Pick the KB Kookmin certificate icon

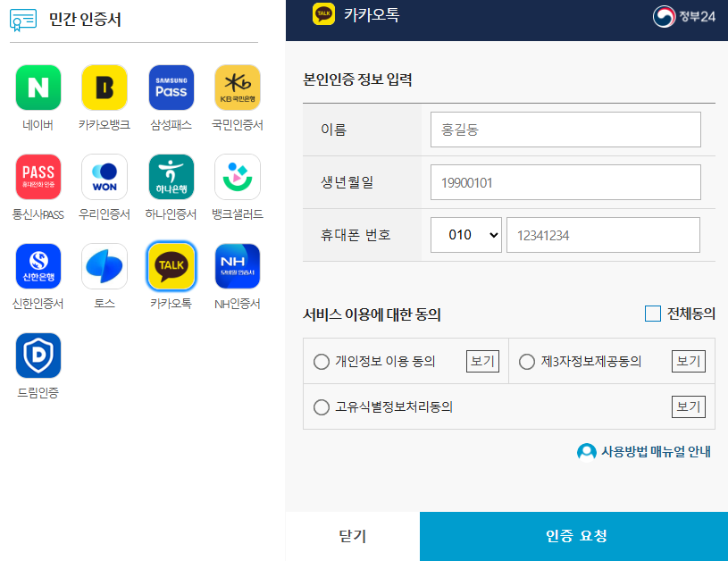(238, 88)
